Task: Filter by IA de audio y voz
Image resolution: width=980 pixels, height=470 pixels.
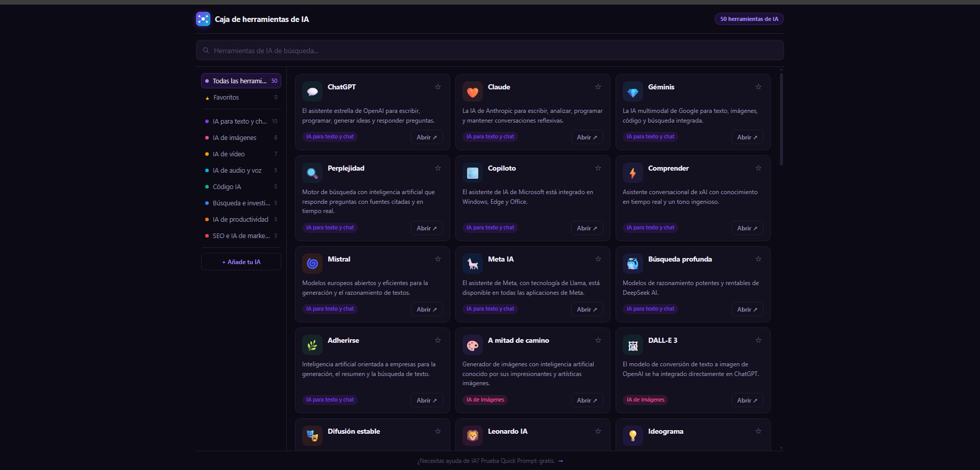Action: tap(241, 170)
